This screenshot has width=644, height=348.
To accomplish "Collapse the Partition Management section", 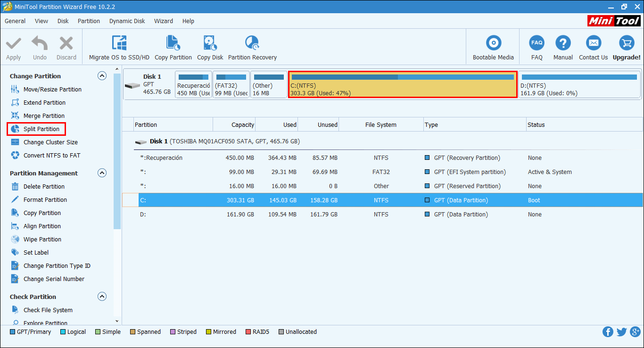I will point(102,173).
